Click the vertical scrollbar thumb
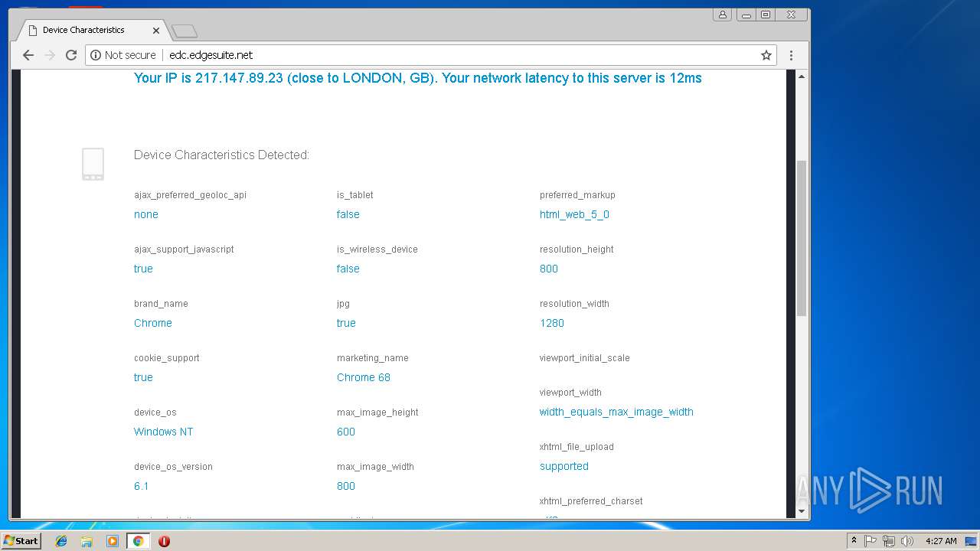The width and height of the screenshot is (980, 551). pos(802,238)
